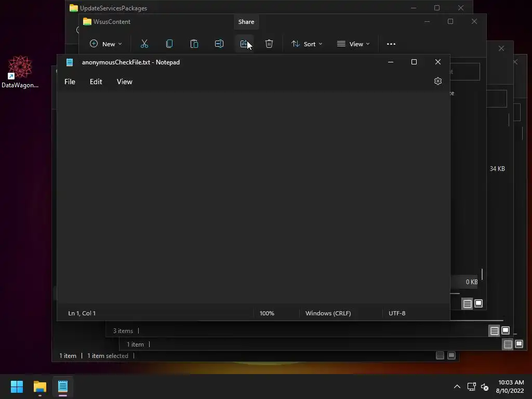Click the Copy icon in WsusContent toolbar

(169, 44)
